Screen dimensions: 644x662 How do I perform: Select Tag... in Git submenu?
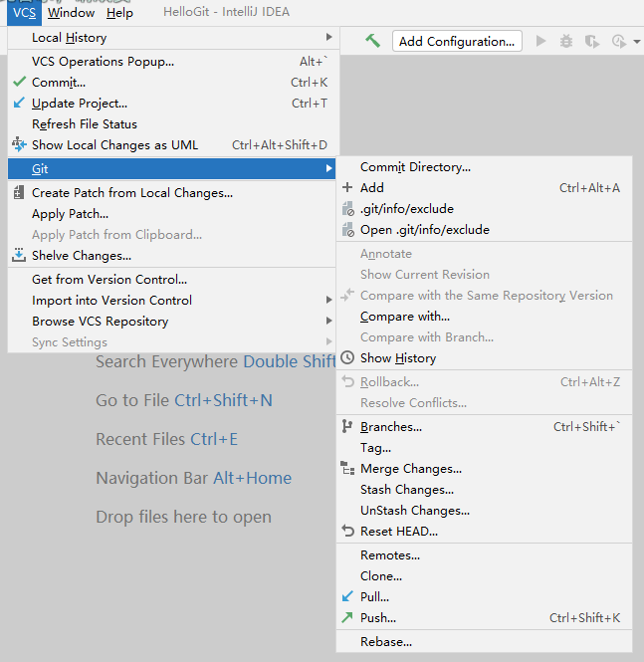coord(485,448)
